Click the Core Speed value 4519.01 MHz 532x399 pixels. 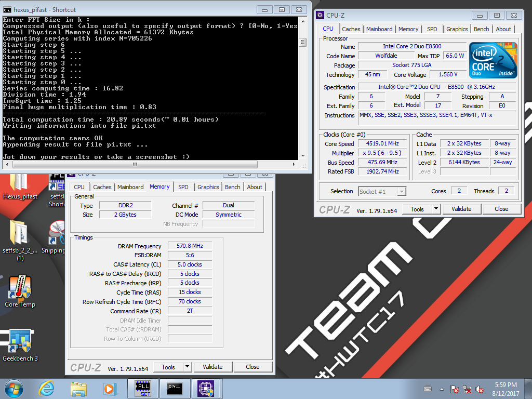(x=382, y=143)
